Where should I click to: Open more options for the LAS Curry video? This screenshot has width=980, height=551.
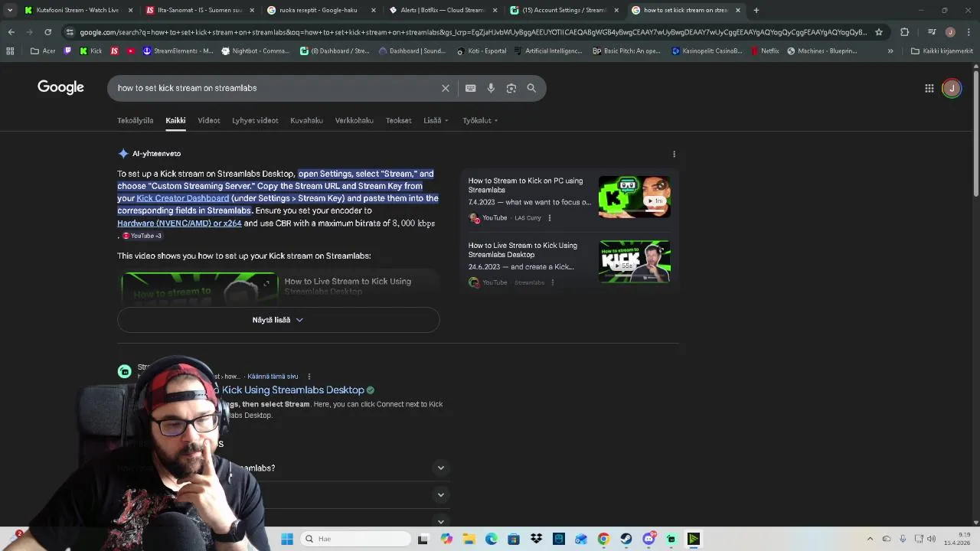coord(549,218)
